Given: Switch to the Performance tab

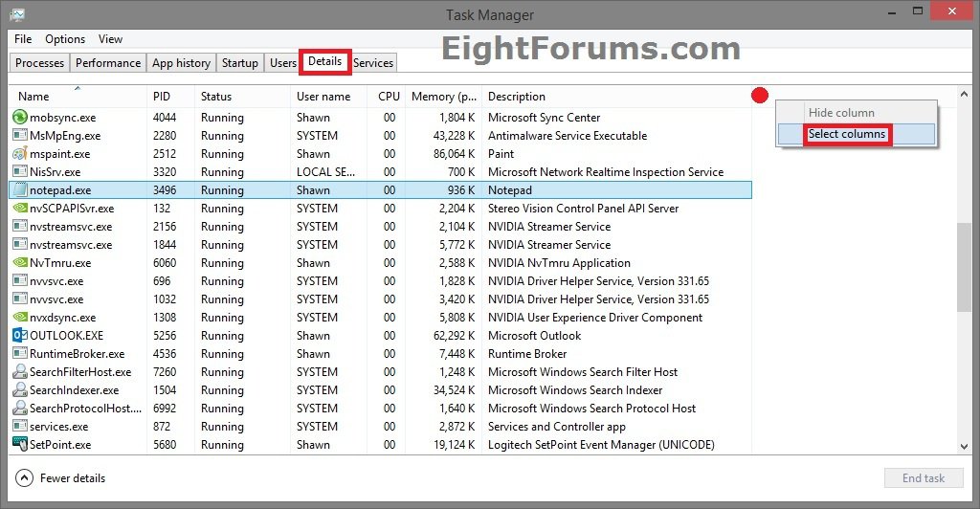Looking at the screenshot, I should 108,62.
